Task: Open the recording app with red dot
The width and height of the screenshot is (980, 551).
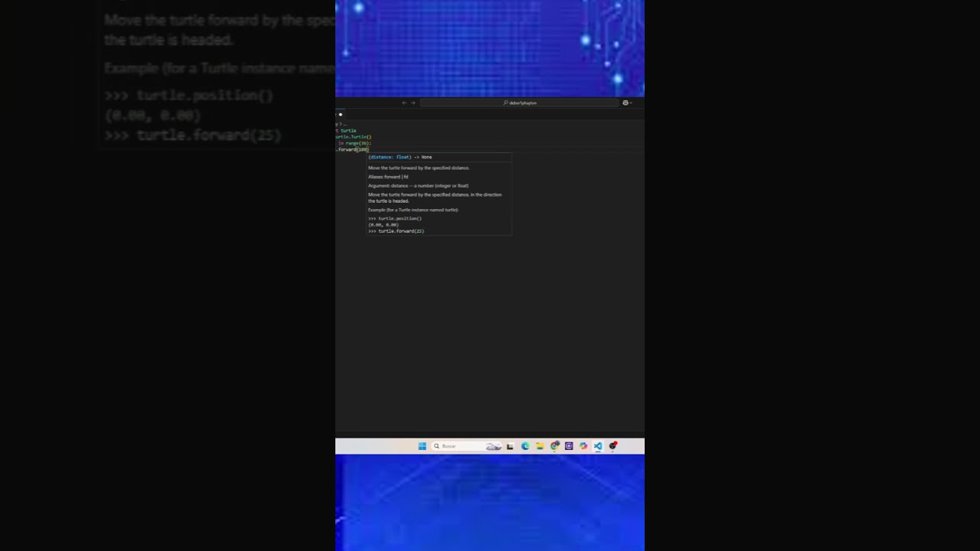Action: (612, 446)
